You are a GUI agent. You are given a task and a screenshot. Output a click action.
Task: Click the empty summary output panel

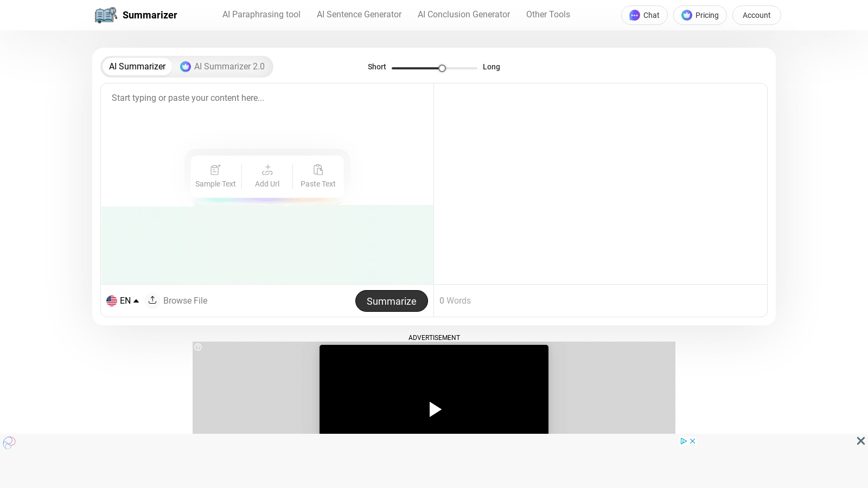click(x=601, y=184)
